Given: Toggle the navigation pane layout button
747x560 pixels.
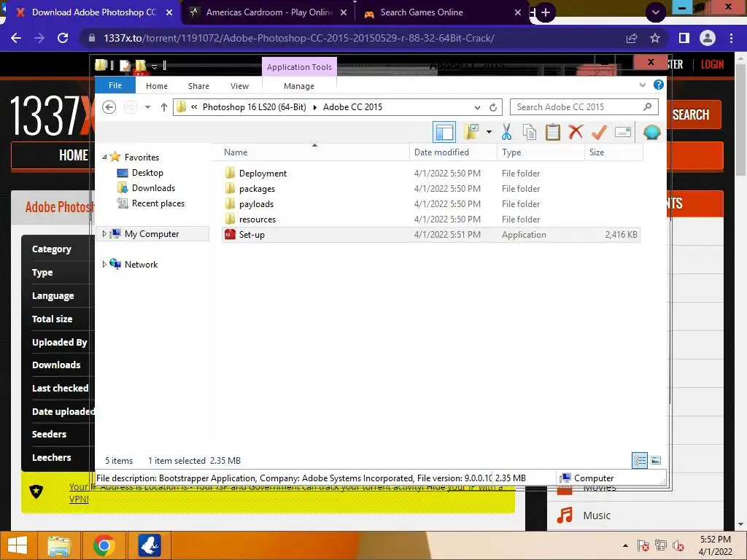Looking at the screenshot, I should [x=444, y=132].
